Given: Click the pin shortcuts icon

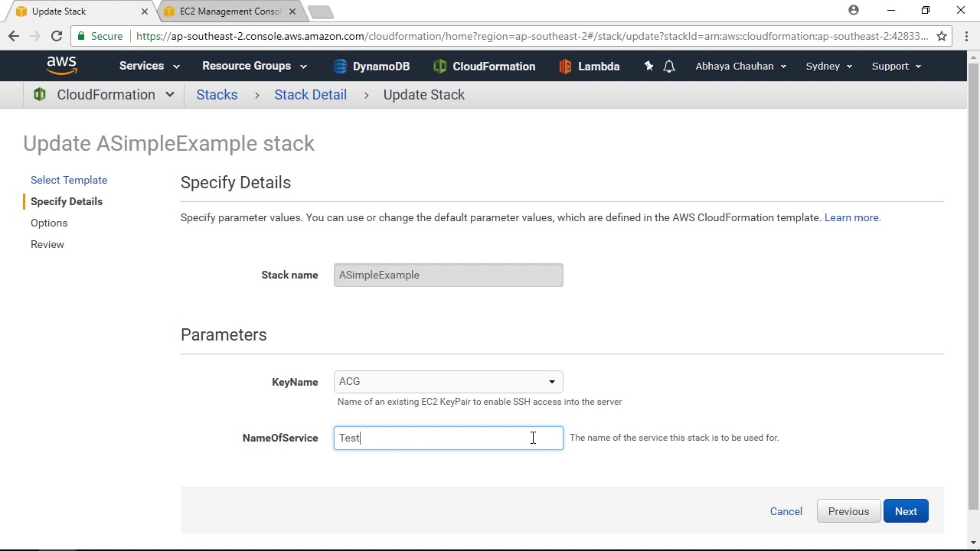Looking at the screenshot, I should pos(648,67).
